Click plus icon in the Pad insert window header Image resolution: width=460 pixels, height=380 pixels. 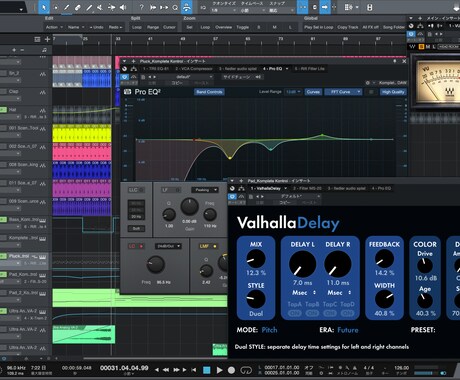tap(241, 181)
